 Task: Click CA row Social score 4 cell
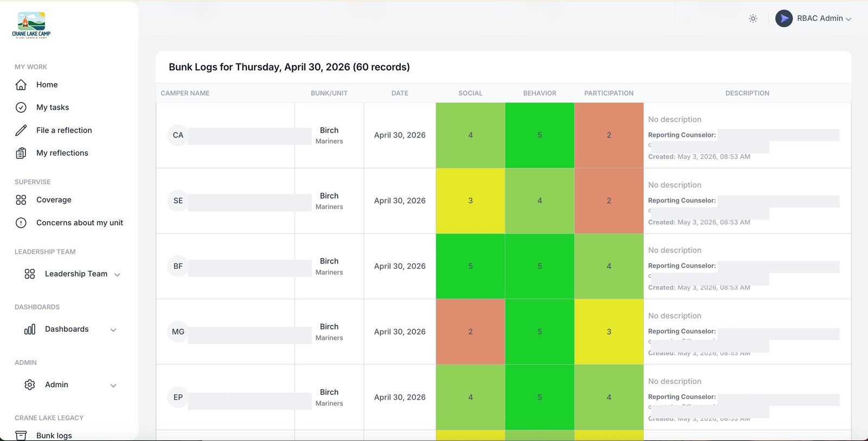pyautogui.click(x=470, y=135)
